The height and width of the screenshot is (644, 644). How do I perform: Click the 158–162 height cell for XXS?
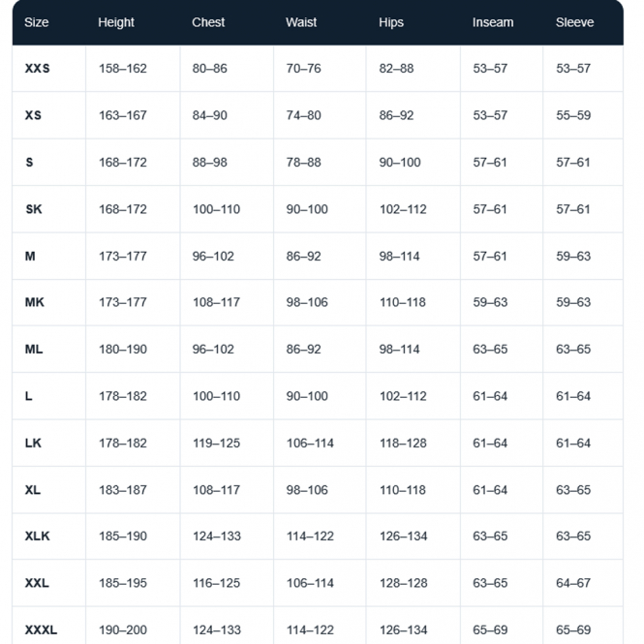point(123,68)
